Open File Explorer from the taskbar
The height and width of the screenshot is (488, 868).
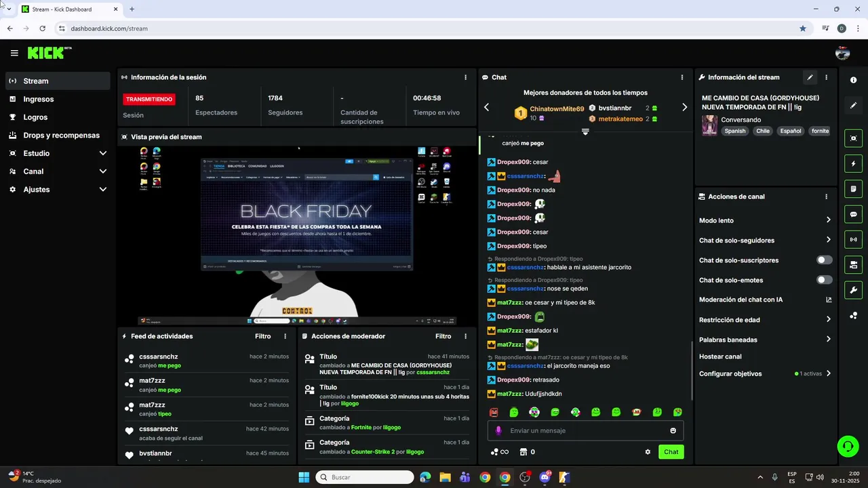[445, 477]
